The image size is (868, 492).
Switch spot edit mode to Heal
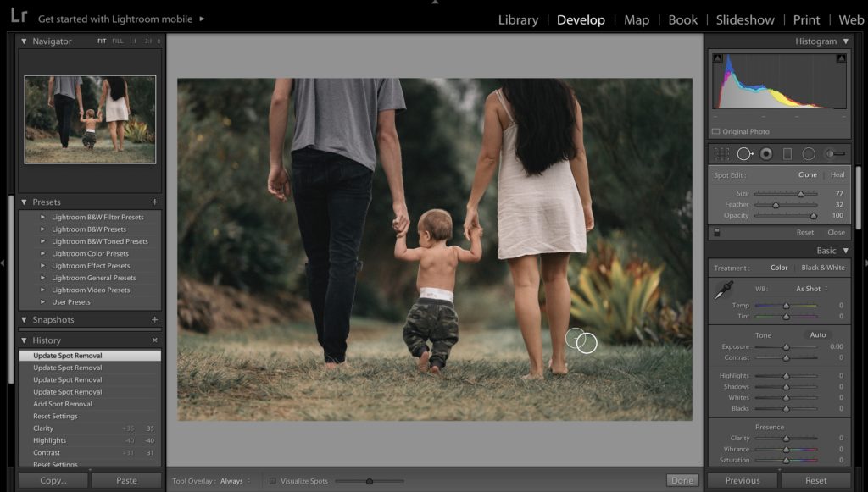[x=837, y=174]
